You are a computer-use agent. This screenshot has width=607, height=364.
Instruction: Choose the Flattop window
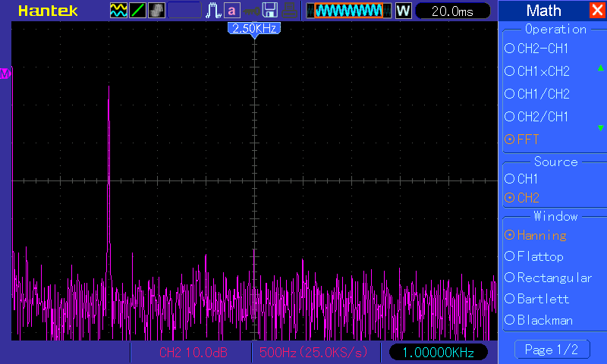534,256
